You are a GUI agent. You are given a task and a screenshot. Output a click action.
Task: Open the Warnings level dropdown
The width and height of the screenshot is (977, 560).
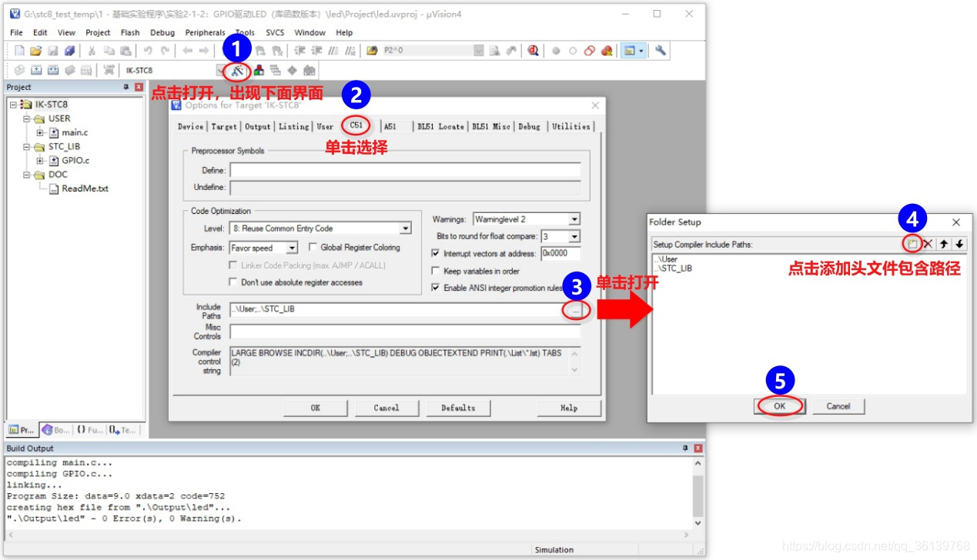coord(574,219)
